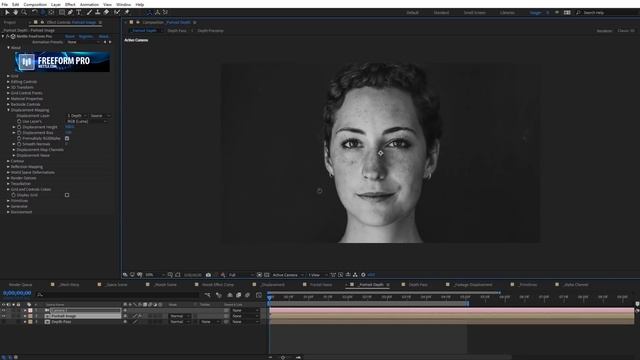The width and height of the screenshot is (640, 360).
Task: Click the timeline current timecode field
Action: click(x=17, y=293)
